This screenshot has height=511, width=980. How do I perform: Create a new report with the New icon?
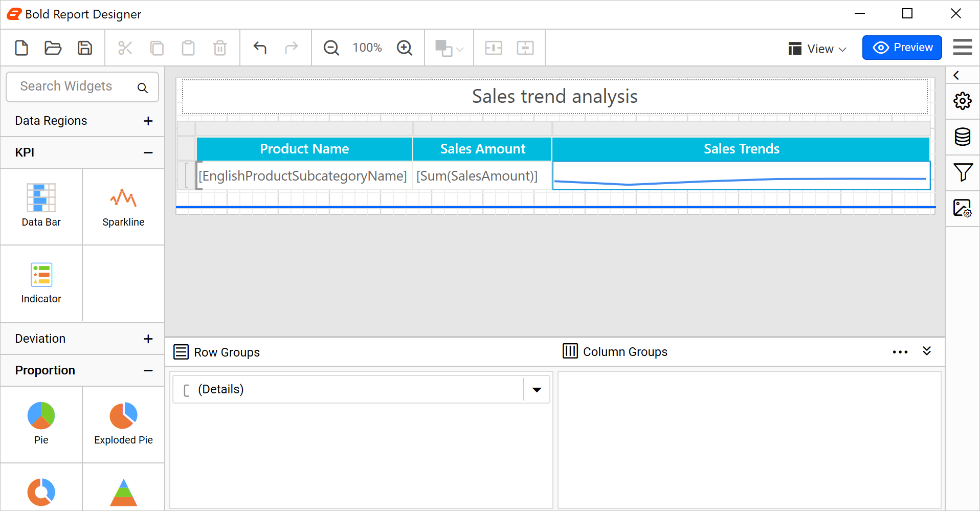pos(21,48)
